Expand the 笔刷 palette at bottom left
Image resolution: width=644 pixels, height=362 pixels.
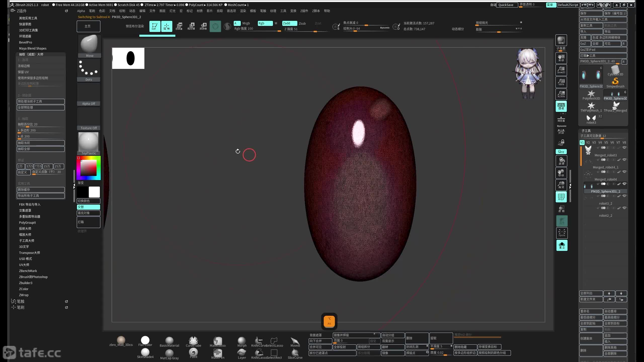20,307
